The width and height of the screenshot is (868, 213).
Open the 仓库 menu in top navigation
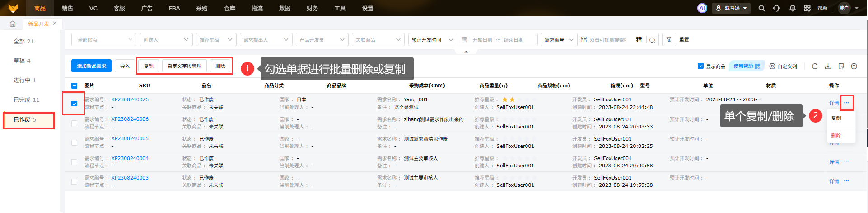tap(229, 8)
